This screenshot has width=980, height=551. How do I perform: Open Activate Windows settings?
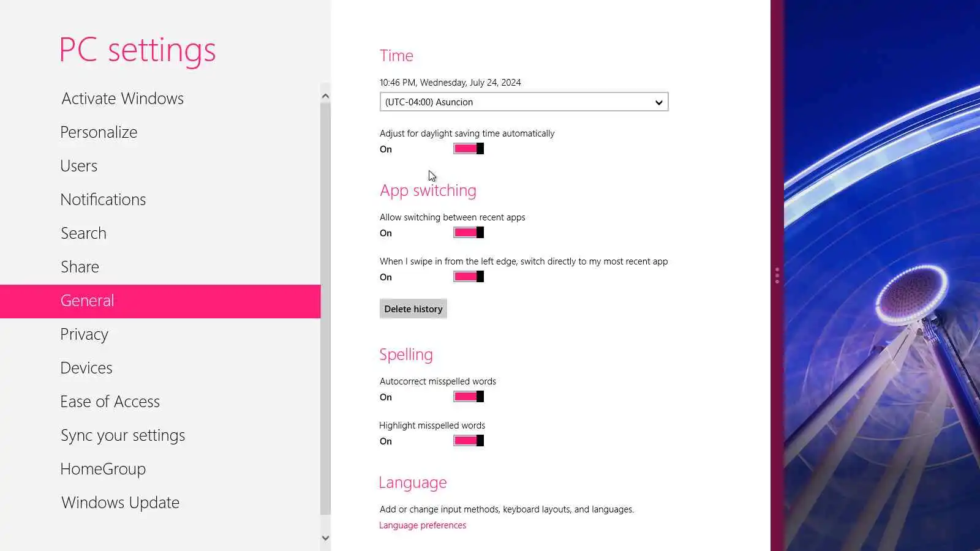pos(160,99)
